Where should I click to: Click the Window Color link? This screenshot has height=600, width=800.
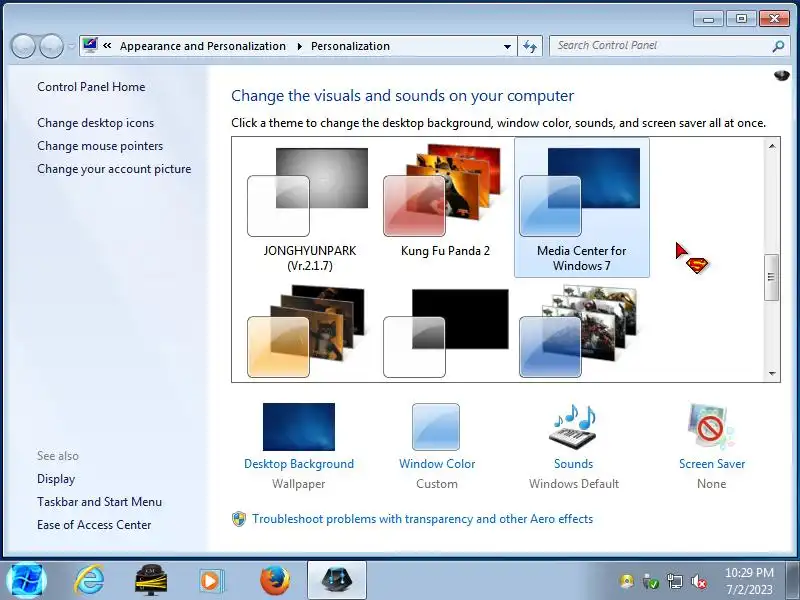pyautogui.click(x=437, y=464)
